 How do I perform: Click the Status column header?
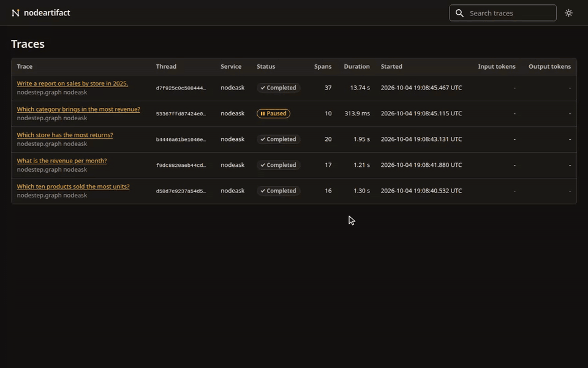[x=266, y=66]
